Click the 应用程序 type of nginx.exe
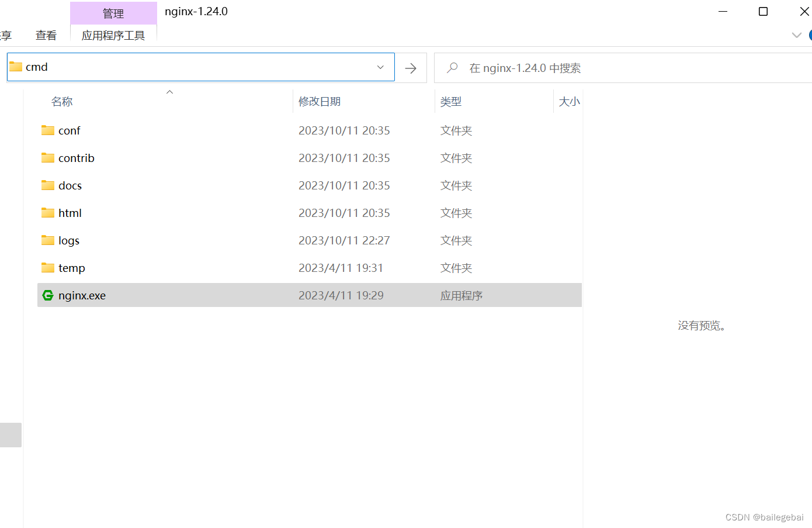Viewport: 812px width, 528px height. 461,295
